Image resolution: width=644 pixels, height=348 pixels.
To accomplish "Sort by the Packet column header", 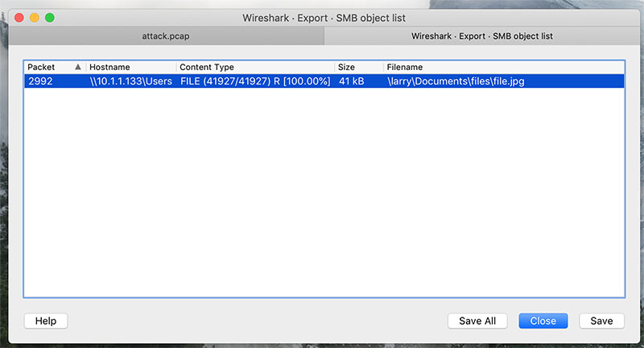I will [55, 67].
